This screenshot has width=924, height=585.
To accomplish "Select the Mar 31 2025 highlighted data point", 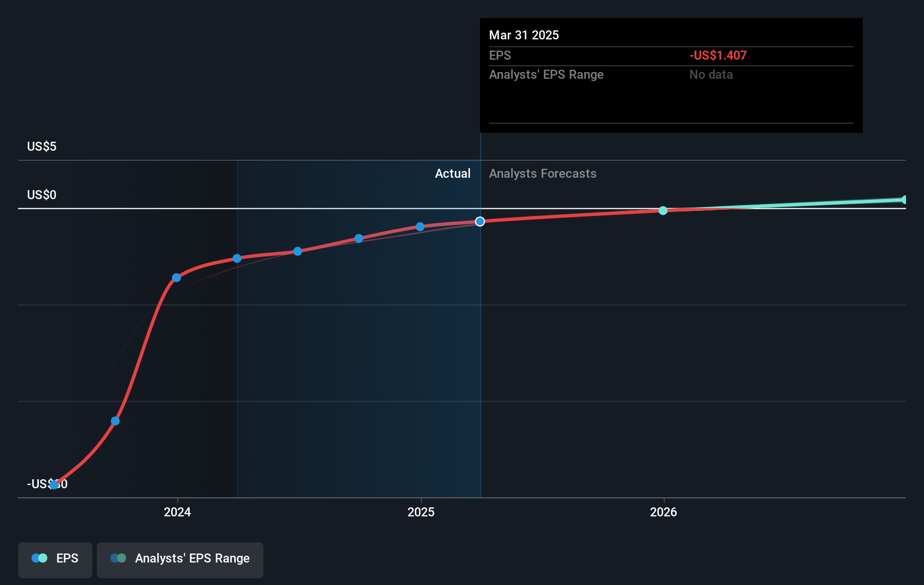I will (x=480, y=222).
